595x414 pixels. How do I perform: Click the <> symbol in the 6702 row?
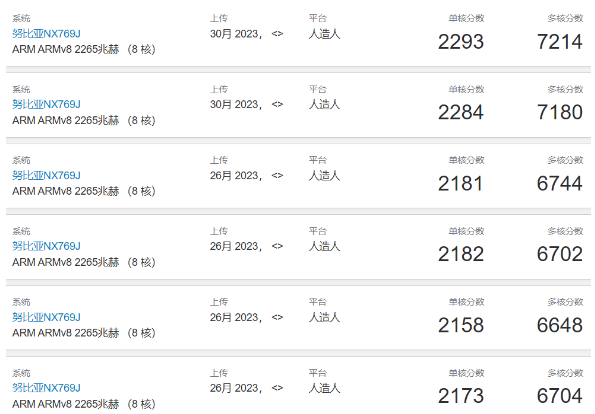[277, 246]
